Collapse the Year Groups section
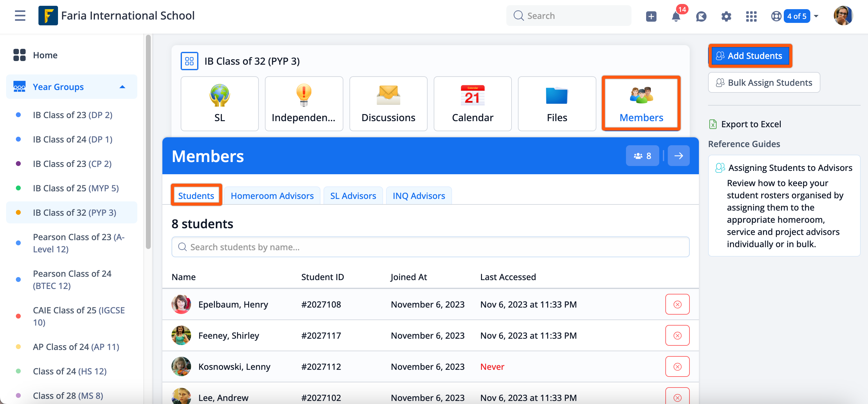 (x=122, y=87)
